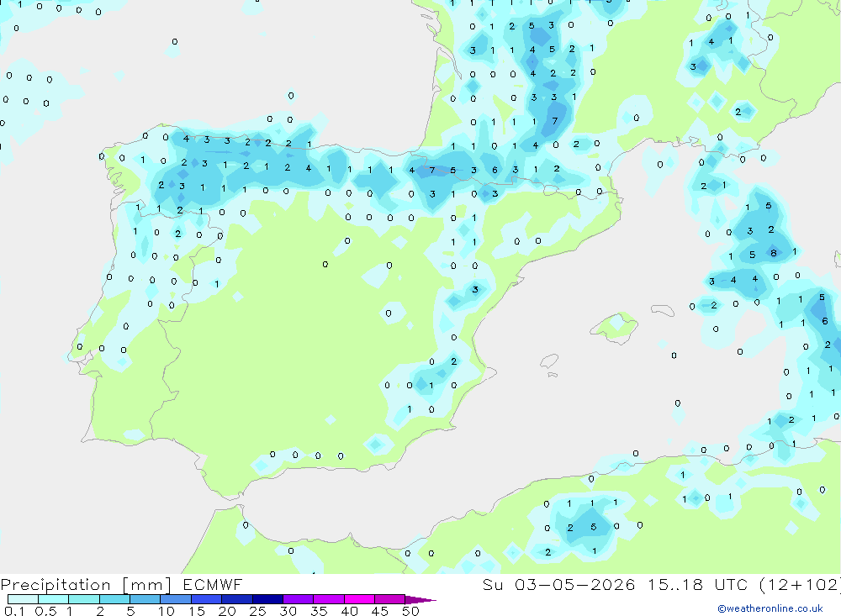
Task: Click the precipitation value '8' on the map
Action: click(773, 253)
